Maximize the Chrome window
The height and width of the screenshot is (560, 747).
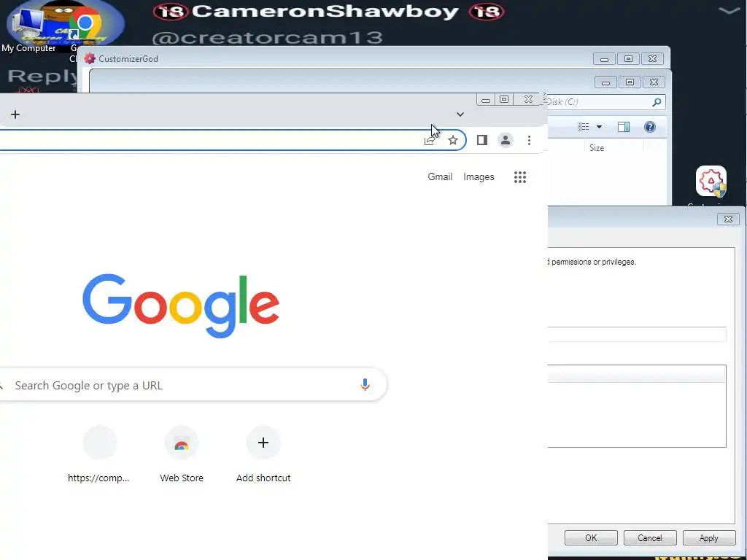[x=504, y=99]
